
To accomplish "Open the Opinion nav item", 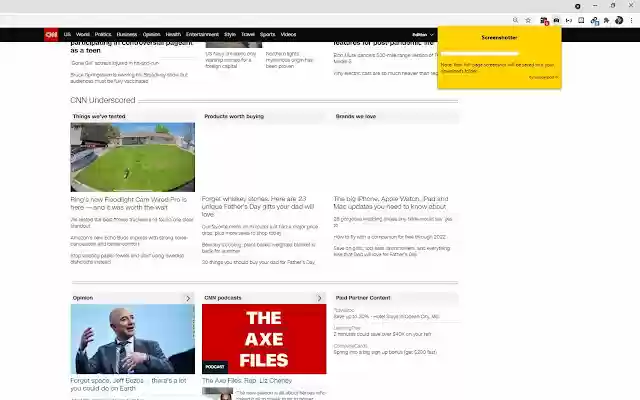I will pos(151,35).
